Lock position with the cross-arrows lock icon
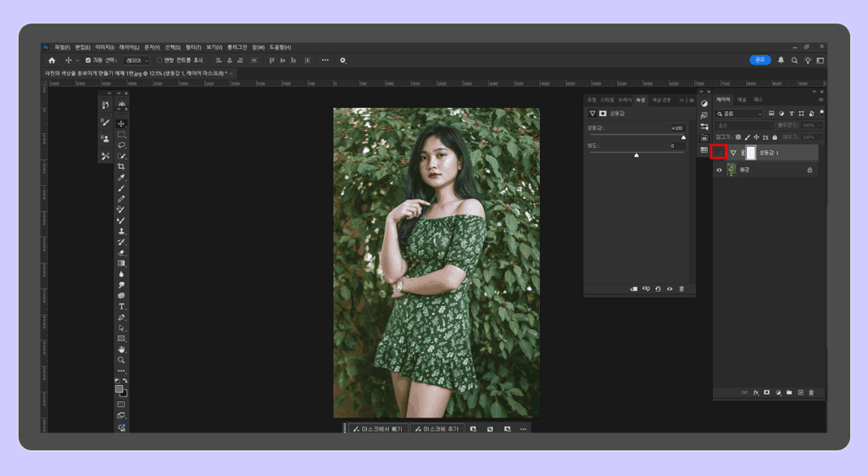The height and width of the screenshot is (476, 868). click(756, 137)
